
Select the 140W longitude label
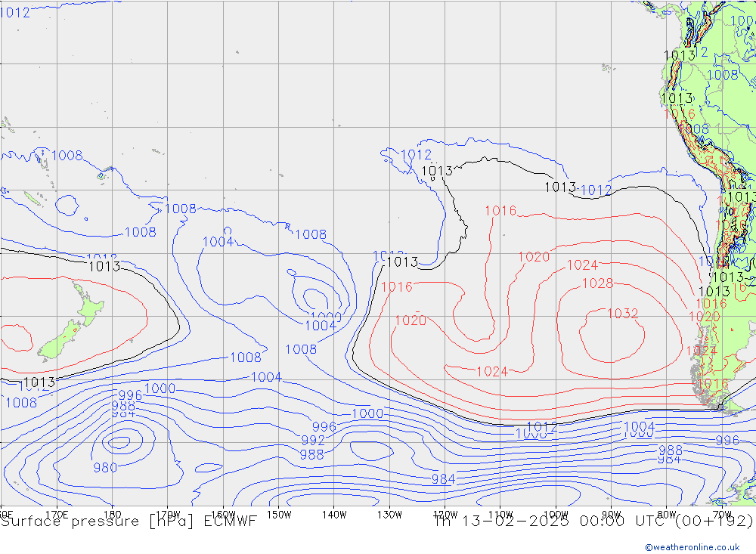[334, 515]
